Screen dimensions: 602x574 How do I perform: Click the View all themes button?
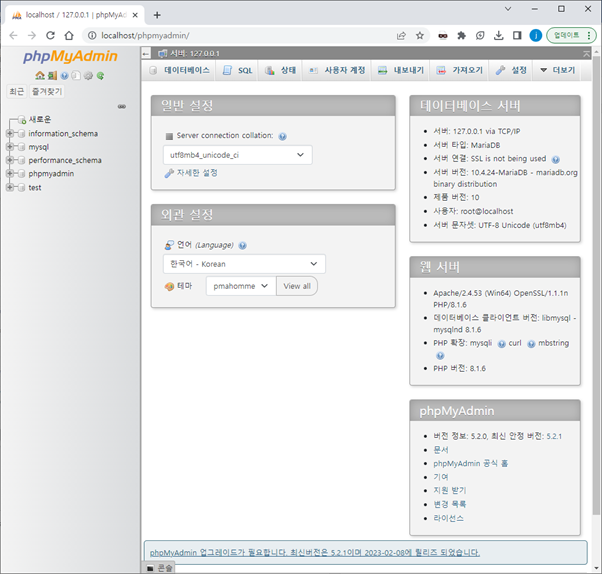coord(297,286)
